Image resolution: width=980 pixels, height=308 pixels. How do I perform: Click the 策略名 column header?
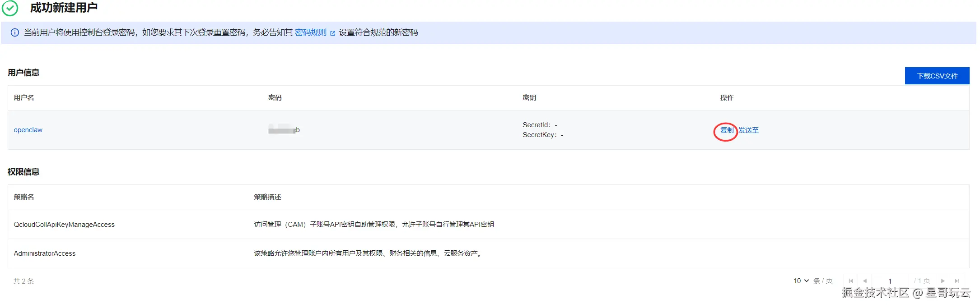click(24, 197)
